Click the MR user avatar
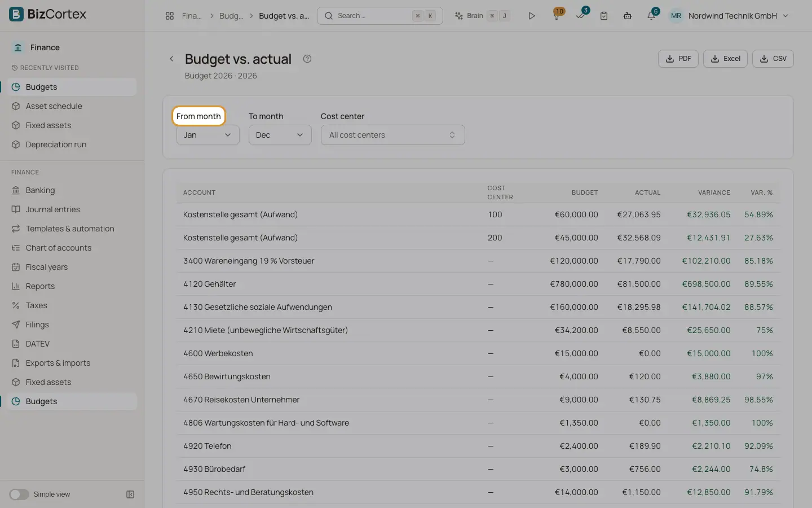Viewport: 812px width, 508px height. click(x=676, y=16)
